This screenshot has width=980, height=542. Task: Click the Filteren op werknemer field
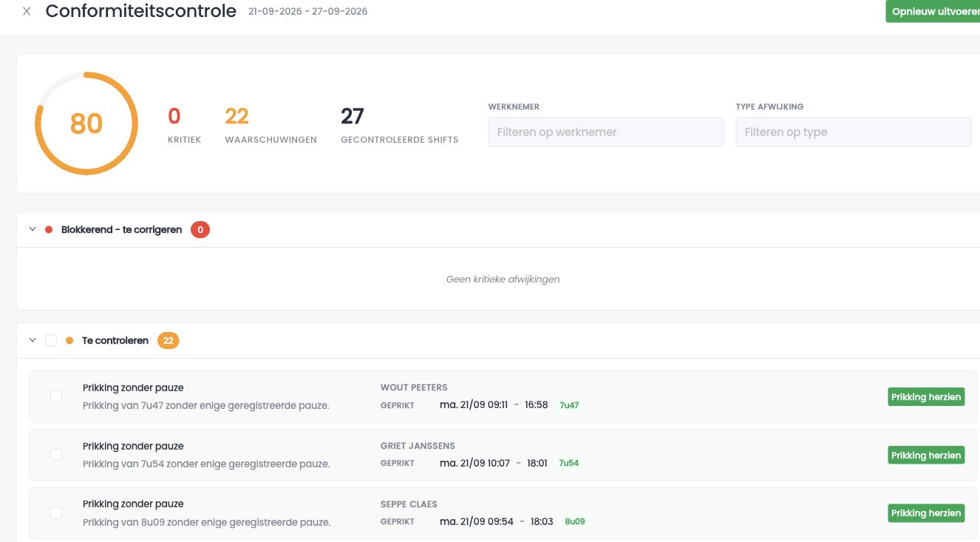(606, 132)
